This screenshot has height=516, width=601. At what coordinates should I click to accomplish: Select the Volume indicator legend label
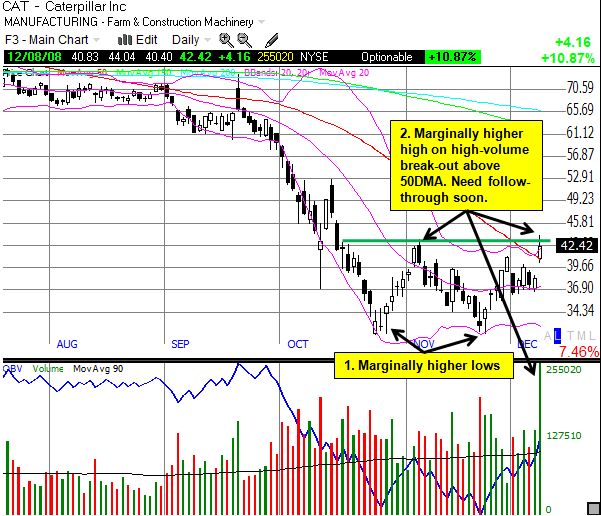point(48,369)
